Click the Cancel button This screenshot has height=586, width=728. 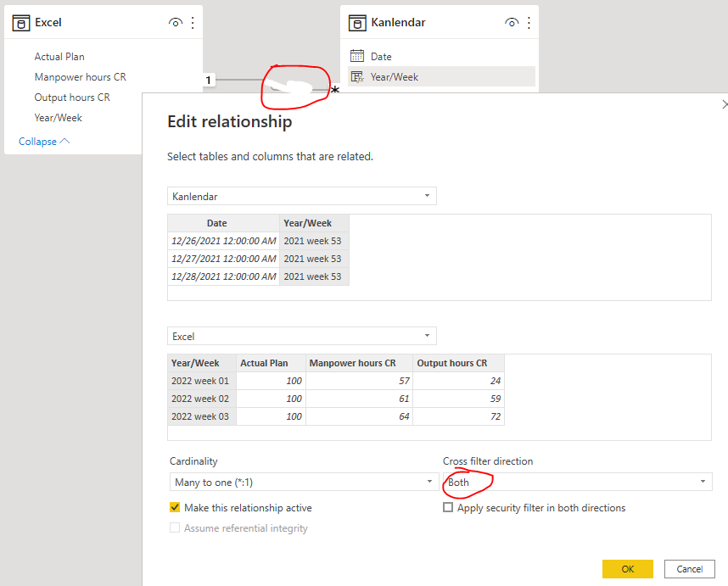tap(690, 569)
